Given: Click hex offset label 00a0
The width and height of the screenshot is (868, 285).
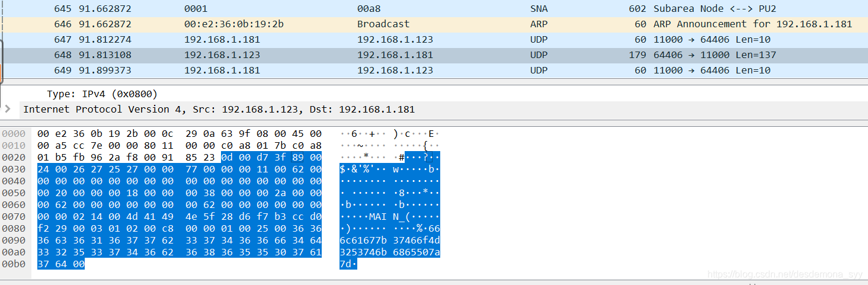Looking at the screenshot, I should tap(14, 252).
